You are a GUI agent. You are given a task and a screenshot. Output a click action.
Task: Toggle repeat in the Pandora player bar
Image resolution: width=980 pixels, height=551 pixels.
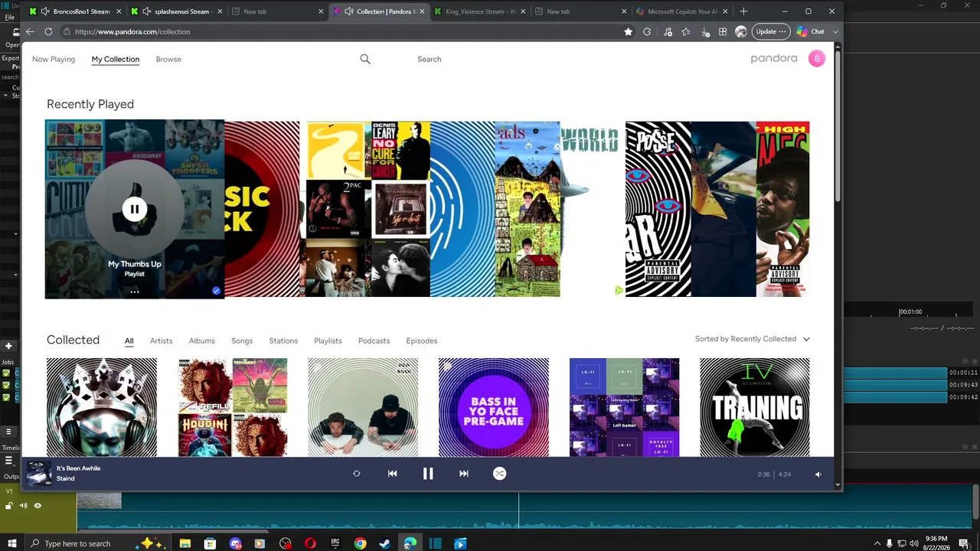pyautogui.click(x=357, y=474)
